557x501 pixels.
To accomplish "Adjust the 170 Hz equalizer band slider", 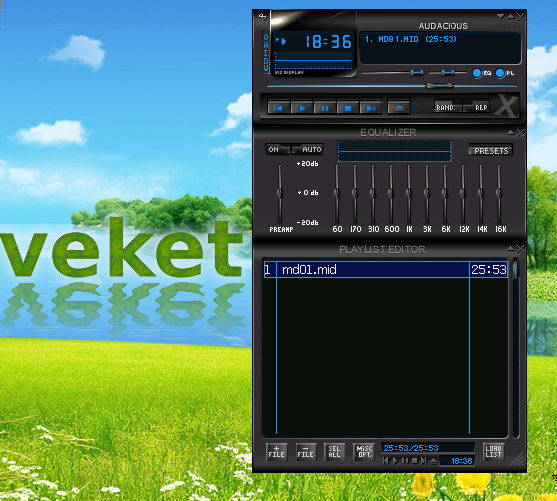I will (355, 193).
